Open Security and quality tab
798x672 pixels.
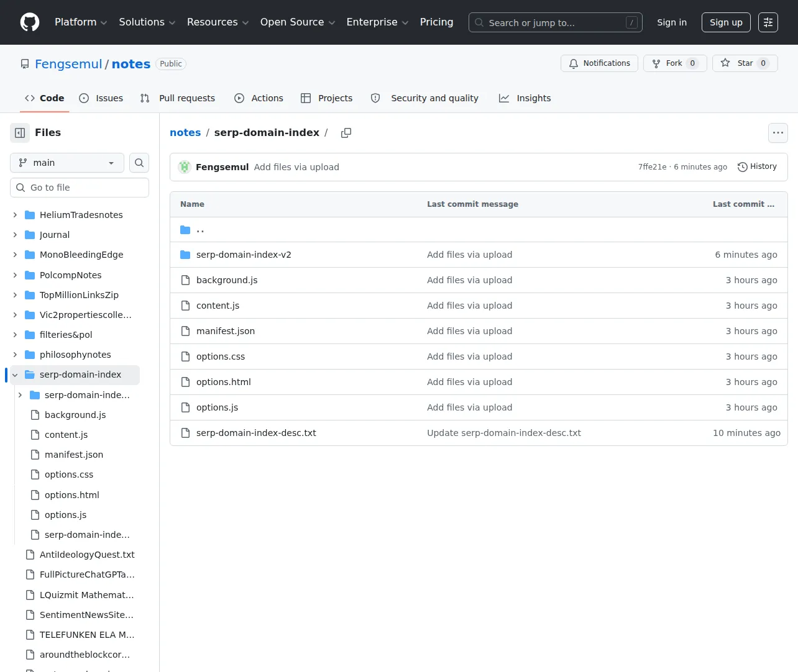coord(424,98)
